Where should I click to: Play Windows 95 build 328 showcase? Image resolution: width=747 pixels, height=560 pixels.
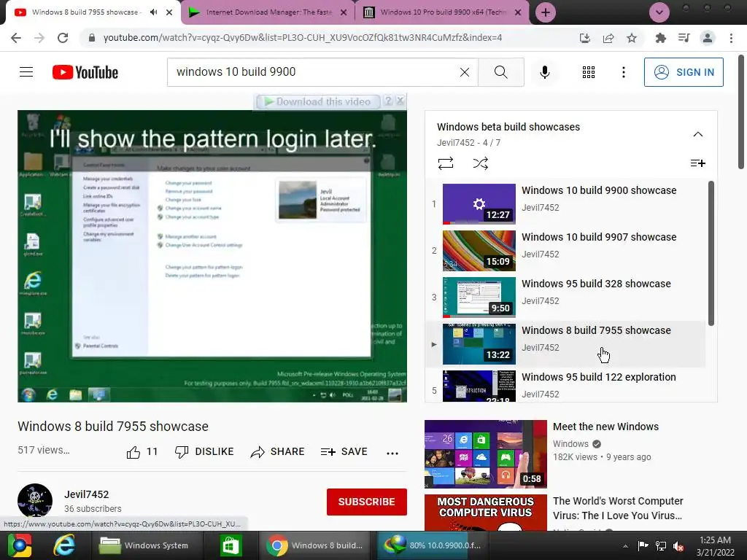click(x=565, y=297)
